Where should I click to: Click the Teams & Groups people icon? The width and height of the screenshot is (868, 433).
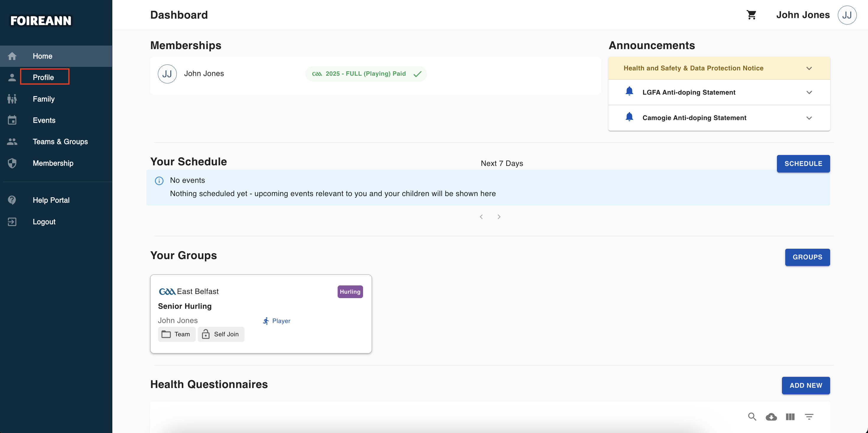12,142
